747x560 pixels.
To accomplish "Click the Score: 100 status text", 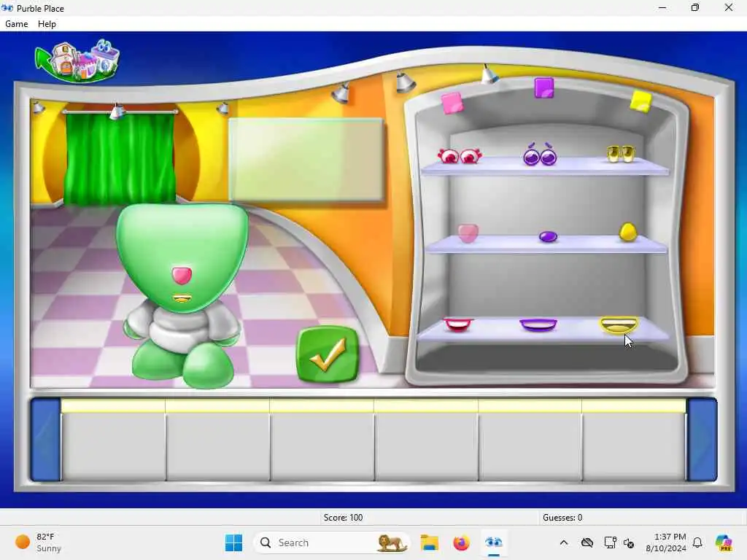I will point(343,518).
